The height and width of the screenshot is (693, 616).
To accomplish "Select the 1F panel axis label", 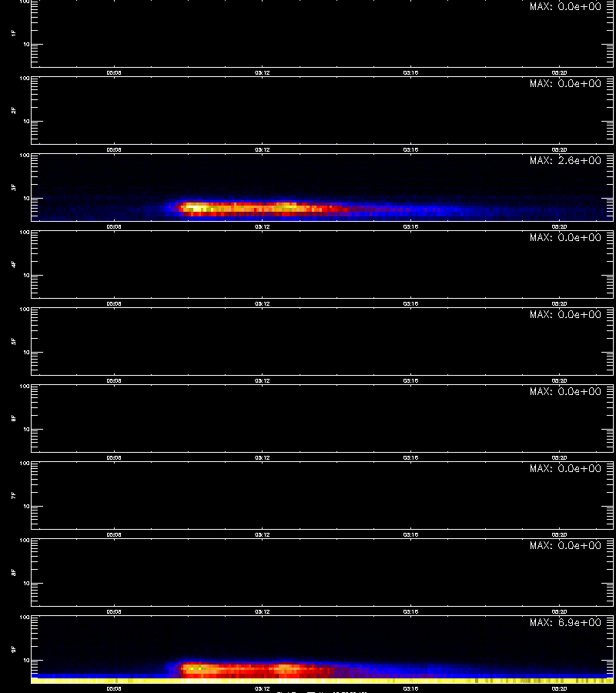I will pos(14,33).
